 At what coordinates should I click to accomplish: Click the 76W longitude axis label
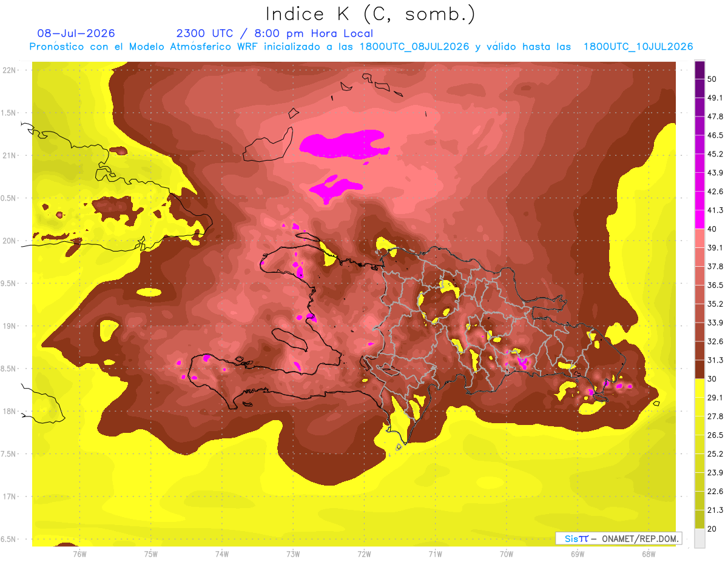(79, 554)
